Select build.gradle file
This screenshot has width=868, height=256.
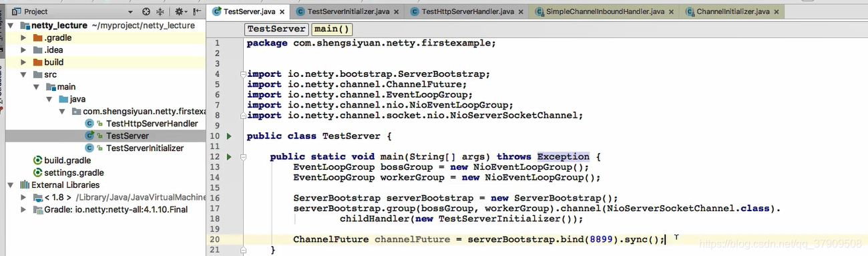[67, 160]
